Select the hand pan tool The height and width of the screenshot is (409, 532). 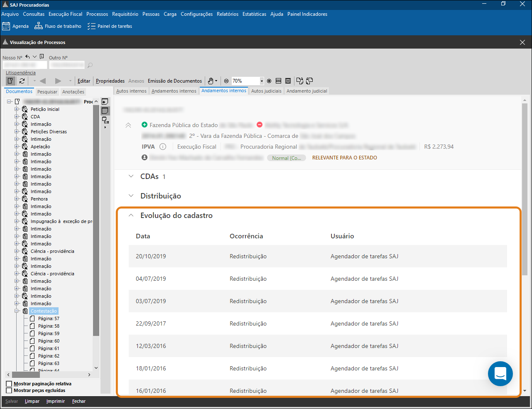pos(211,81)
